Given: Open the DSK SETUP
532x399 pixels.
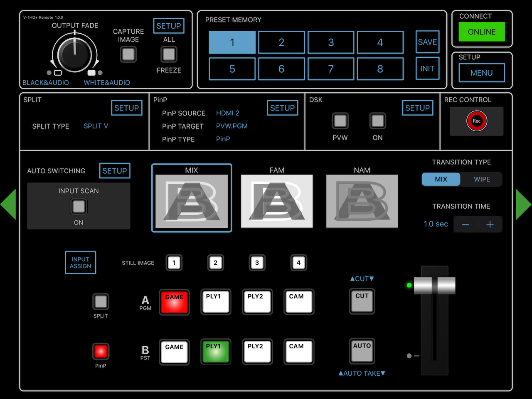Looking at the screenshot, I should click(x=418, y=108).
